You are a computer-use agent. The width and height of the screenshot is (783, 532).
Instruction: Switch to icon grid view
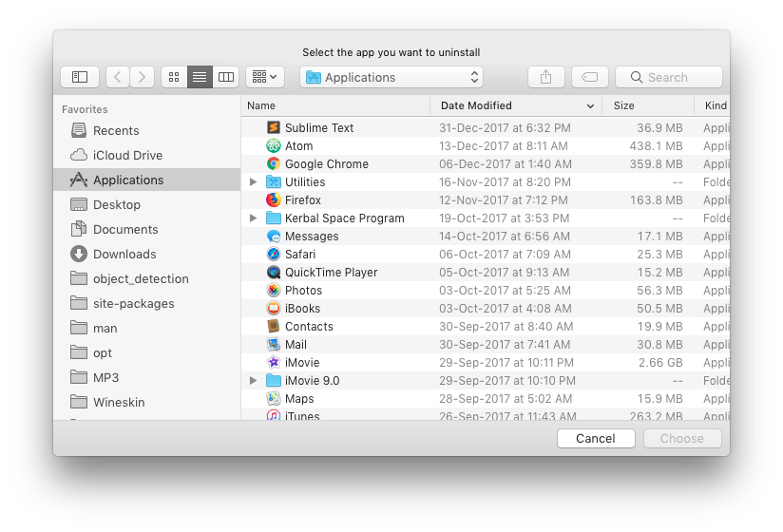click(x=174, y=77)
